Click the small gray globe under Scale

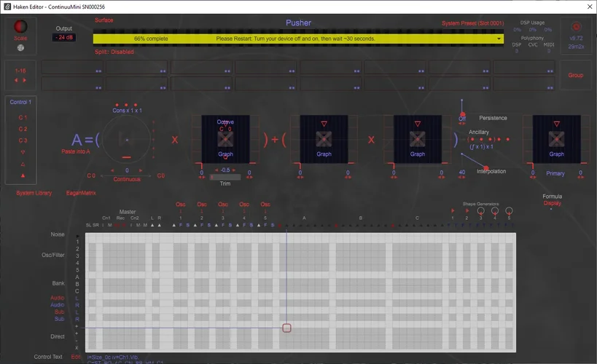[x=20, y=47]
